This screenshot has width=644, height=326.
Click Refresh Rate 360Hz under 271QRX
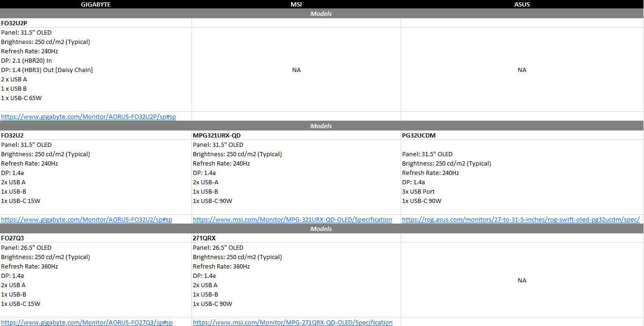point(221,266)
